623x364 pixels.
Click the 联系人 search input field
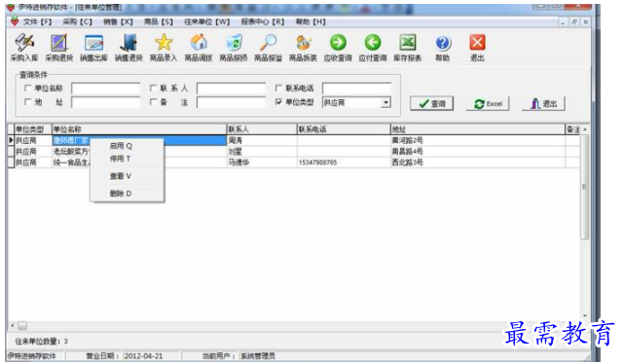[232, 89]
